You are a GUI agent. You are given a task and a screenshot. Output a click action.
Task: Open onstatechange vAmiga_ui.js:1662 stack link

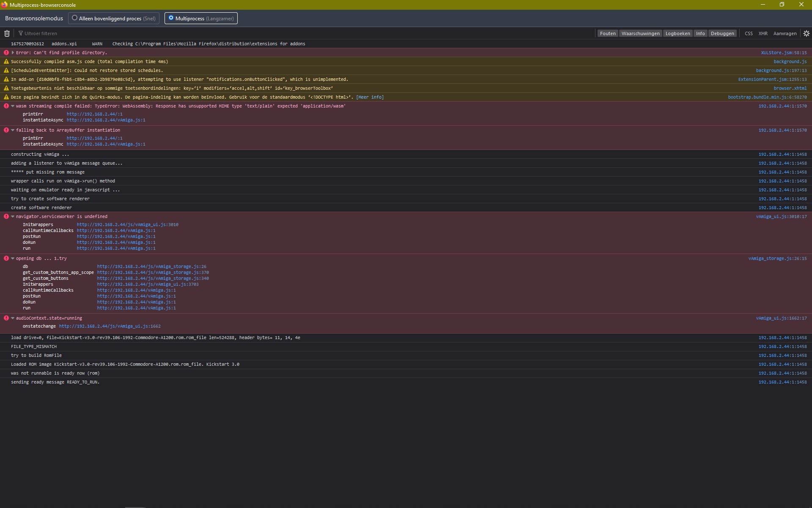coord(110,326)
